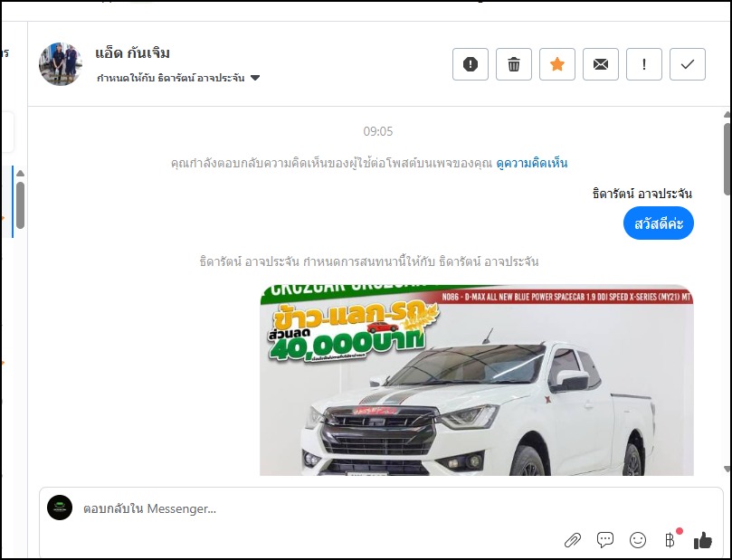The image size is (732, 560).
Task: Click chat scrollbar thumb on right
Action: pos(727,158)
